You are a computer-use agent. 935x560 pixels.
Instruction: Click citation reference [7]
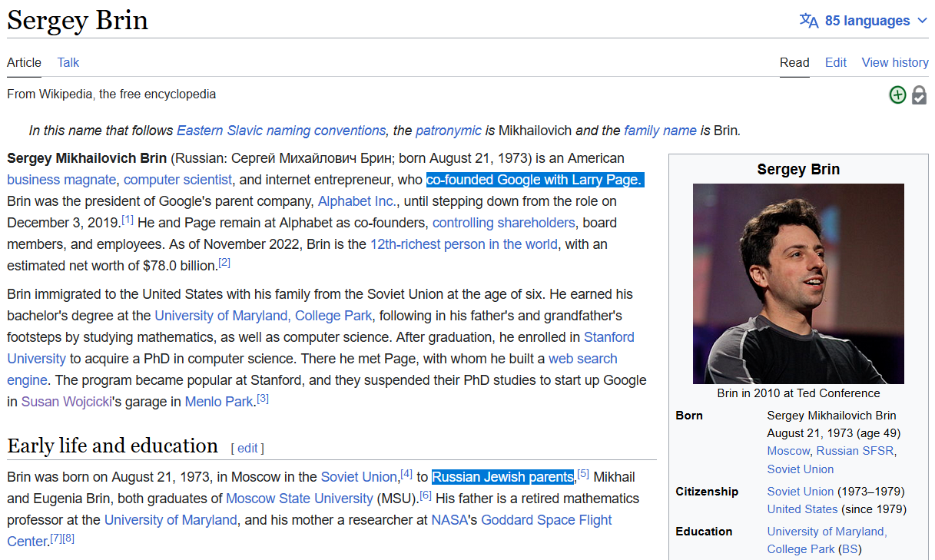[56, 538]
